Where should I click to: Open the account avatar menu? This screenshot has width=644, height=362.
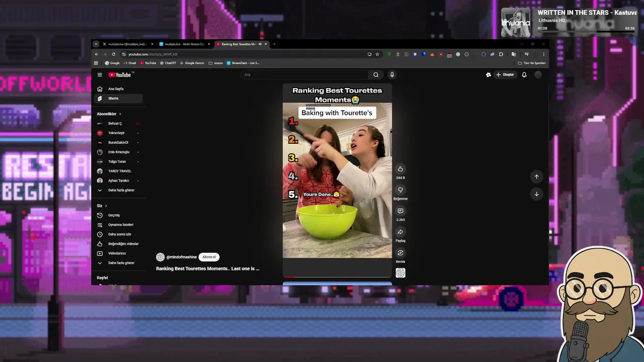coord(538,75)
